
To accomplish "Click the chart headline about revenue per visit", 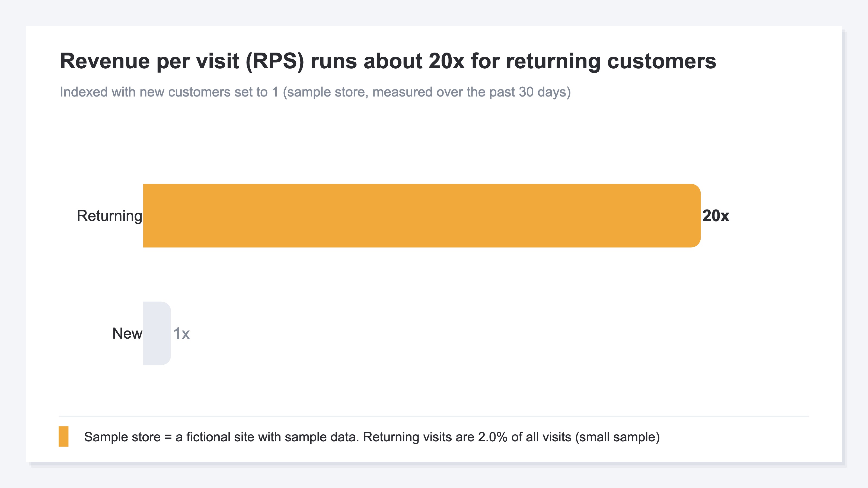I will point(388,61).
